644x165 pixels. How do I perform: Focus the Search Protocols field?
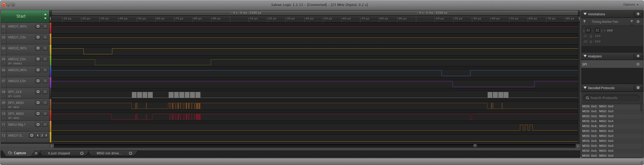click(x=611, y=98)
